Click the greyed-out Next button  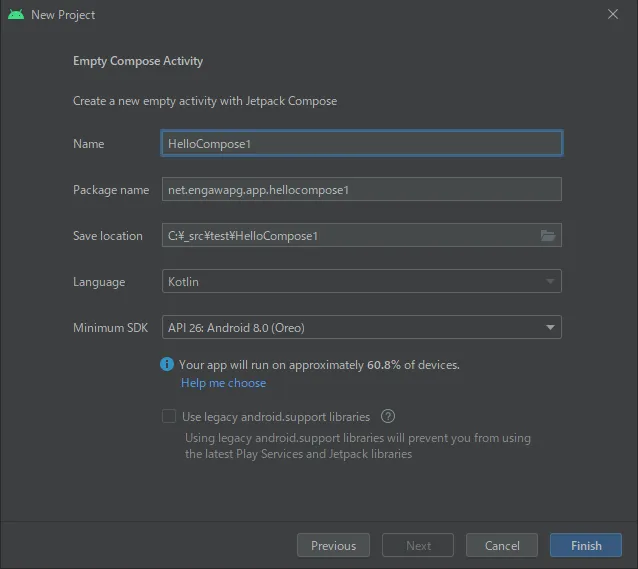[x=418, y=545]
